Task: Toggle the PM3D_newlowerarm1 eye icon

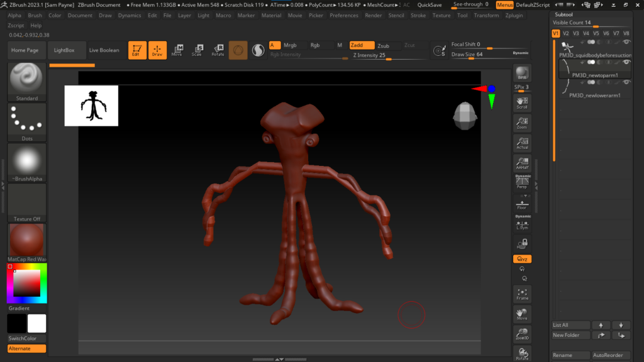Action: pos(626,82)
